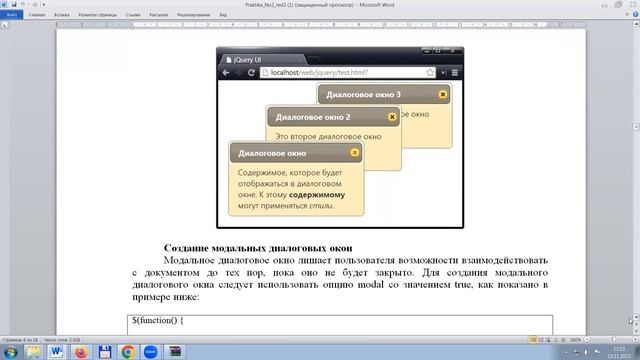Click the zoom slider handle
Screen dimensions: 640x360
tap(613, 340)
